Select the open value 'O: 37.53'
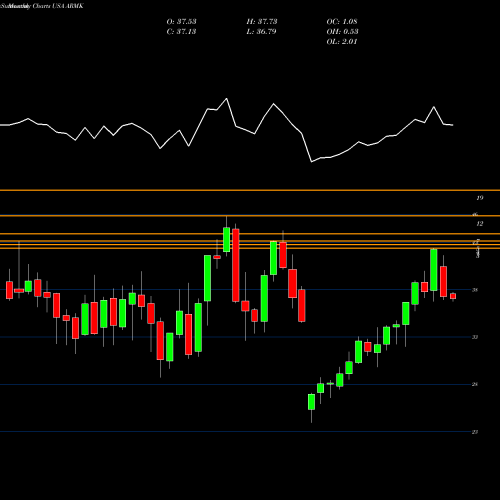Screen dimensions: 500x500 coord(181,21)
